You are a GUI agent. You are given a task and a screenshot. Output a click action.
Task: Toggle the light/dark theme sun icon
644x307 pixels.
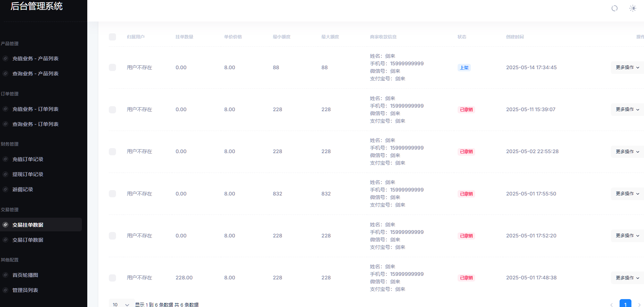(x=633, y=8)
